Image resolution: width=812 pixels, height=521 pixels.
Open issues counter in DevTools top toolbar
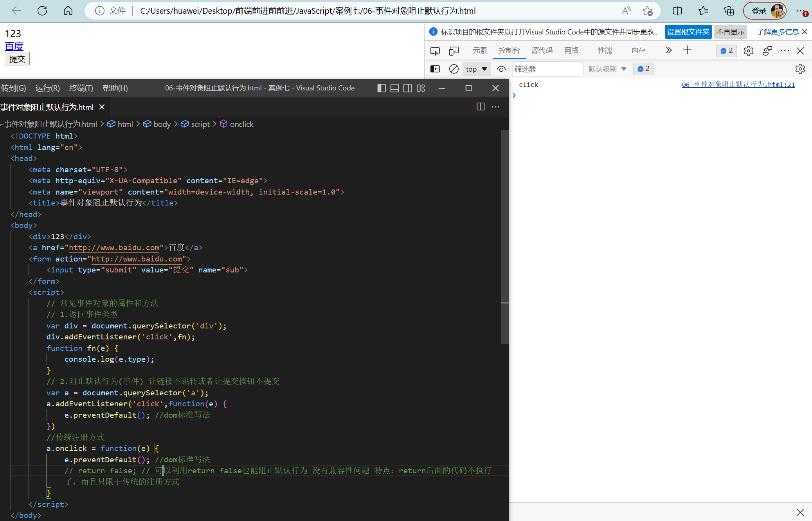pos(726,51)
